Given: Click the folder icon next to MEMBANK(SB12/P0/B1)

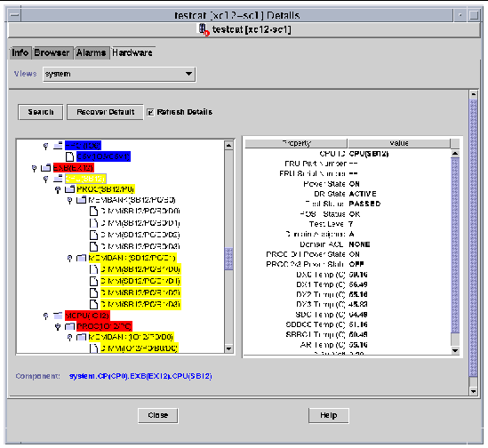Looking at the screenshot, I should coord(81,258).
